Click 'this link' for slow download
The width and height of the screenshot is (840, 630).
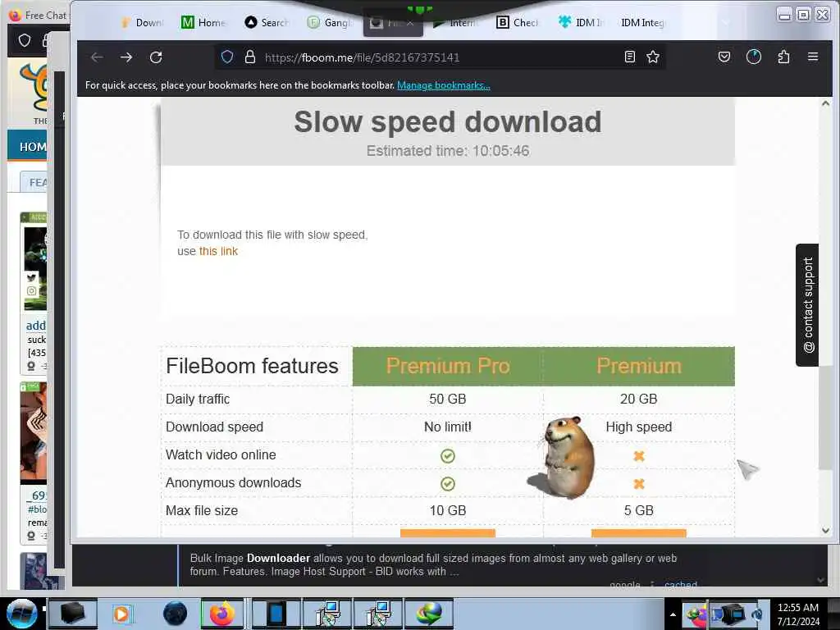218,251
